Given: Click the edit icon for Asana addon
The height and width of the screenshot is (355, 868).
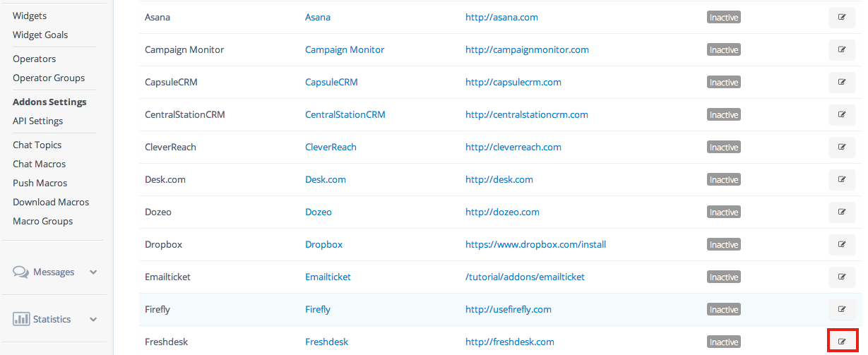Looking at the screenshot, I should 842,17.
